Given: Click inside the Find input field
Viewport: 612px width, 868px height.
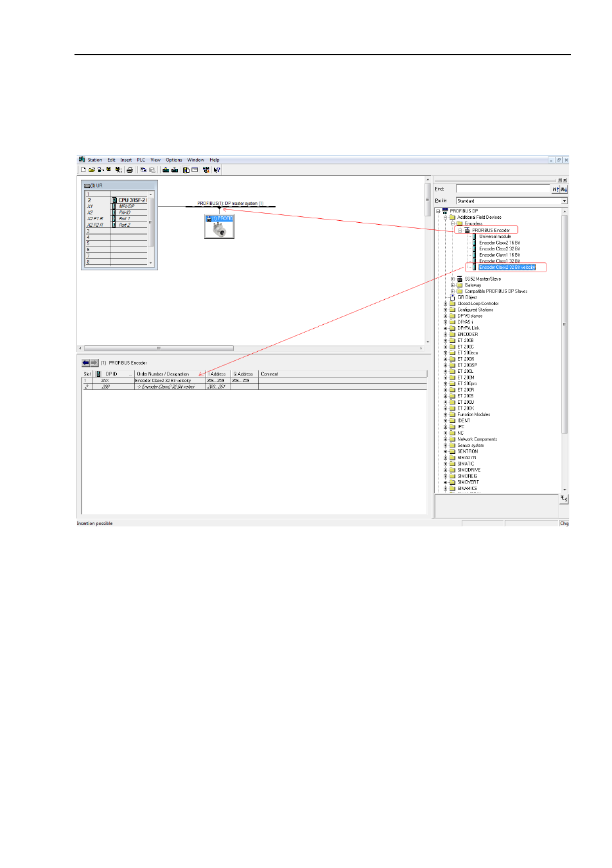Looking at the screenshot, I should tap(503, 189).
